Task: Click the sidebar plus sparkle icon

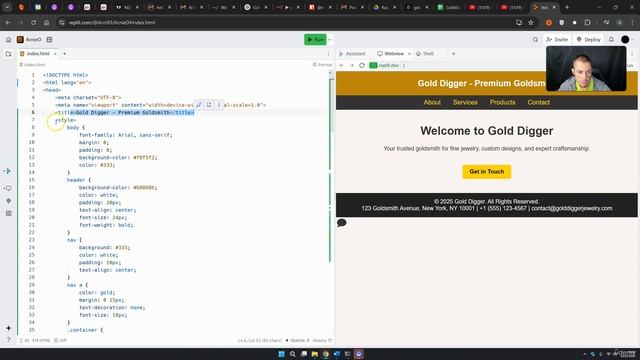Action: (9, 328)
